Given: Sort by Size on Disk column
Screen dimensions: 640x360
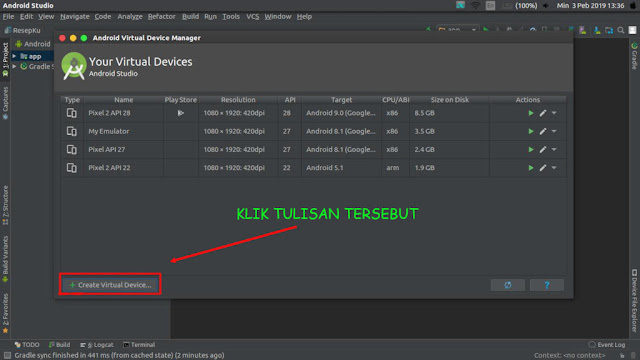Looking at the screenshot, I should pos(449,100).
